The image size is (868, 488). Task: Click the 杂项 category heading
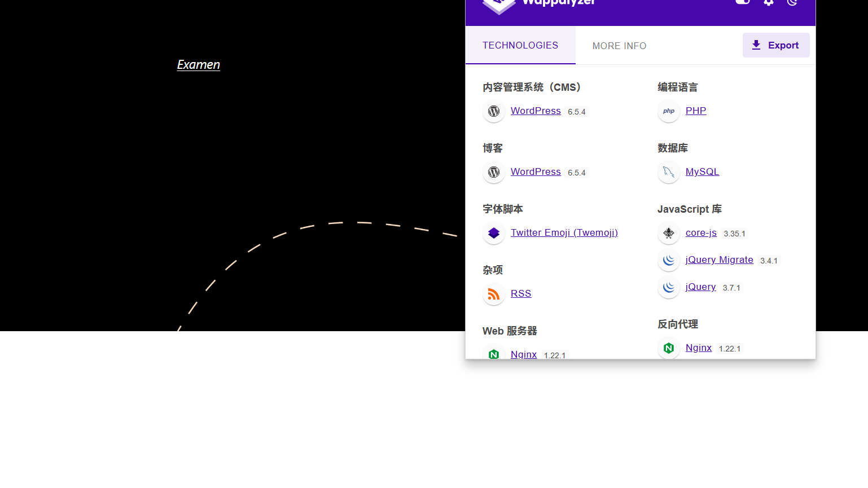[493, 270]
